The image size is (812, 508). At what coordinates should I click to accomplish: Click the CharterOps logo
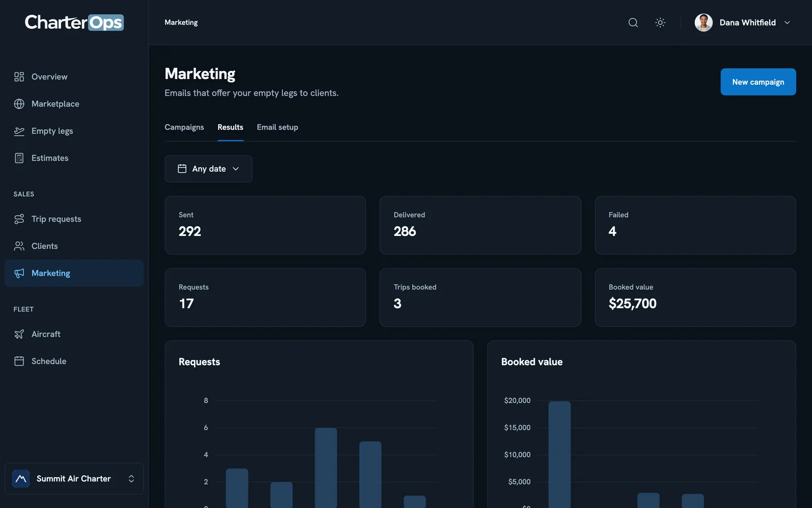point(74,22)
